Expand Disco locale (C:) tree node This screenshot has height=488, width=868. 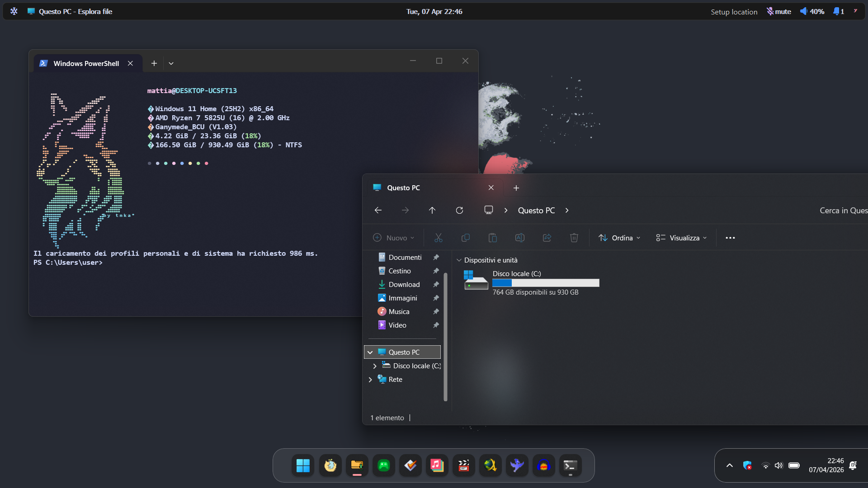pyautogui.click(x=374, y=366)
